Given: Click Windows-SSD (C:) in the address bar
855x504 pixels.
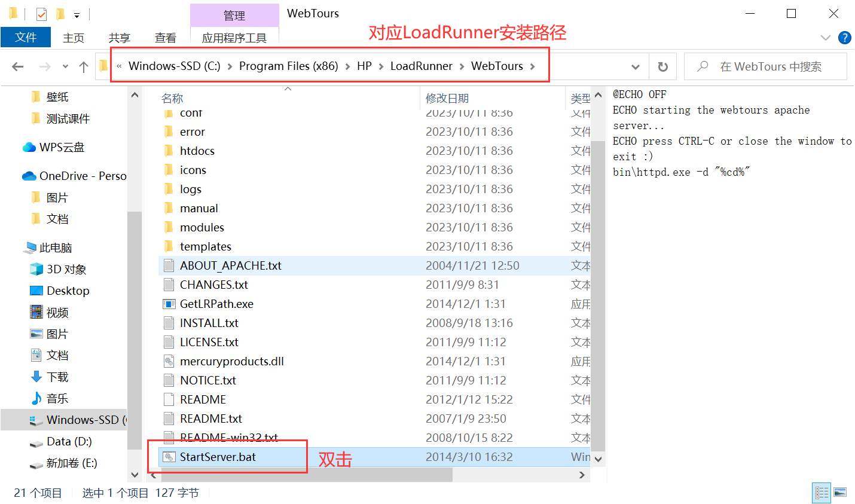Looking at the screenshot, I should click(x=174, y=66).
